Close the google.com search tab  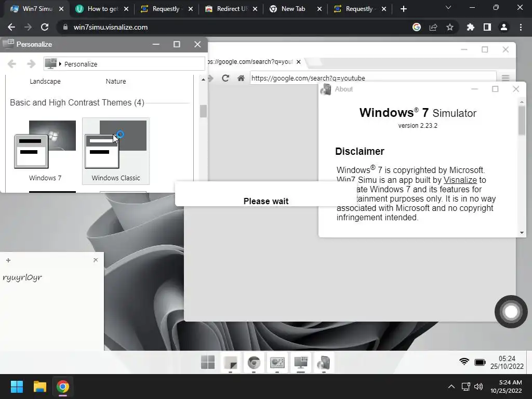point(298,62)
